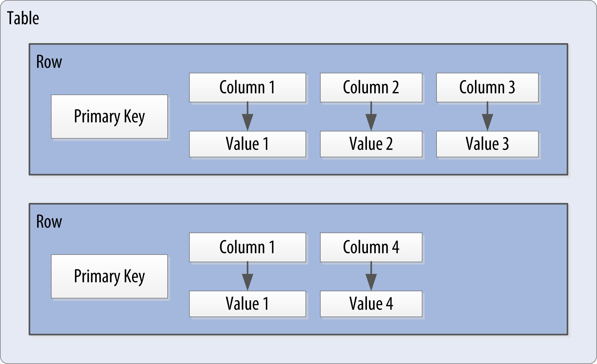Viewport: 597px width, 364px height.
Task: Click the Column 1 box in the upper row
Action: (247, 88)
